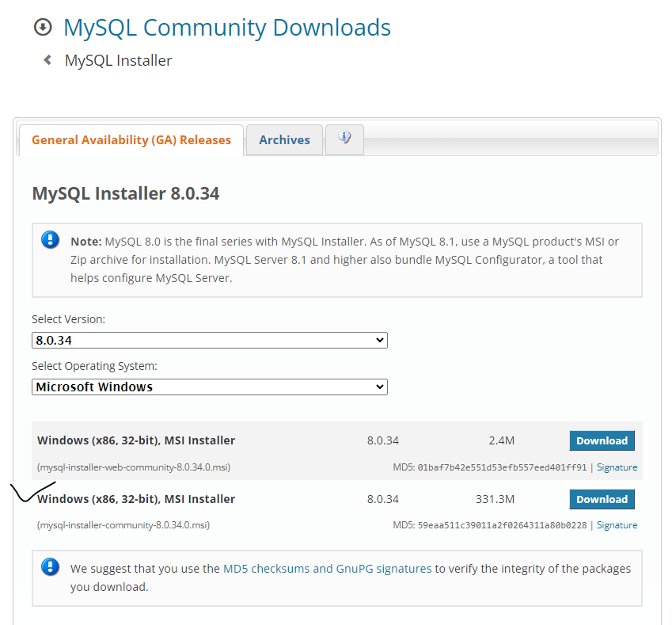Download the 331.3M full community installer

602,499
